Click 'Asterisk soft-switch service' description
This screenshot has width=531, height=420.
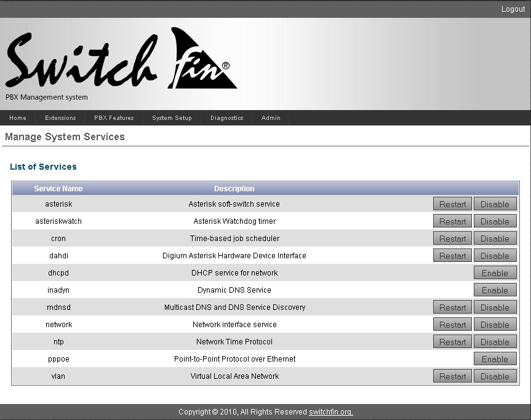[x=234, y=204]
